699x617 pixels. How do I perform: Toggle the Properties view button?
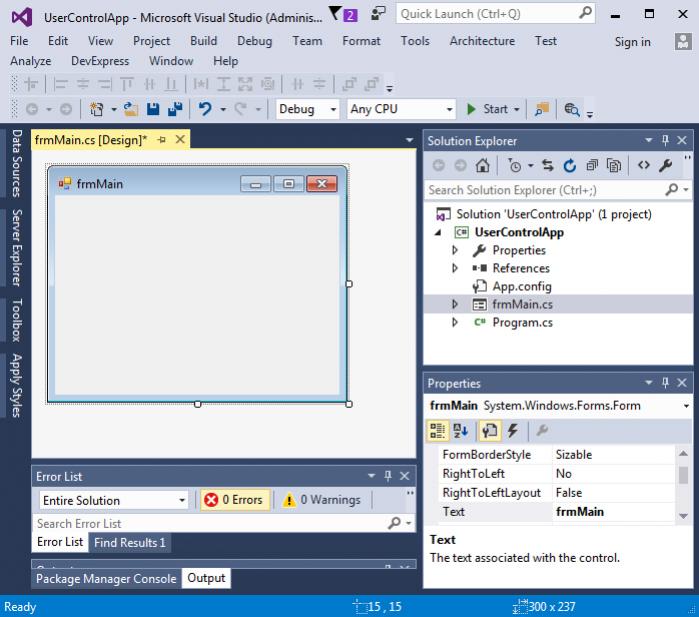pyautogui.click(x=490, y=430)
